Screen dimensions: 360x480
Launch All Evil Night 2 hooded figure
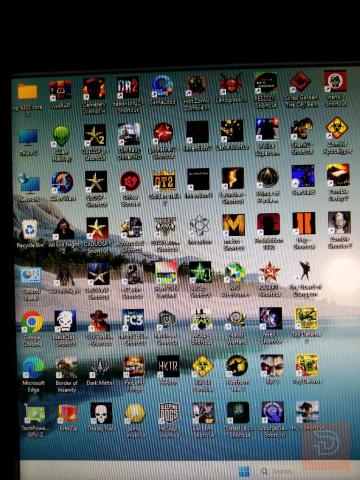click(x=63, y=229)
